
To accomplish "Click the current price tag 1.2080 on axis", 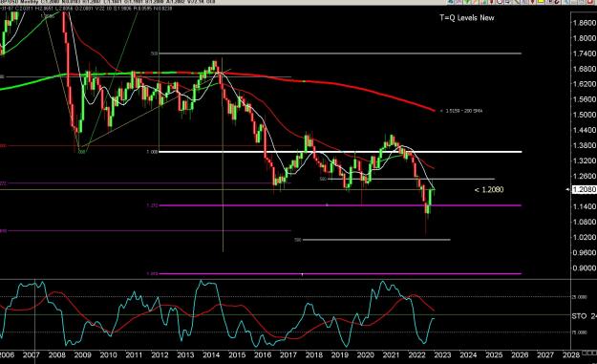I will [x=584, y=189].
